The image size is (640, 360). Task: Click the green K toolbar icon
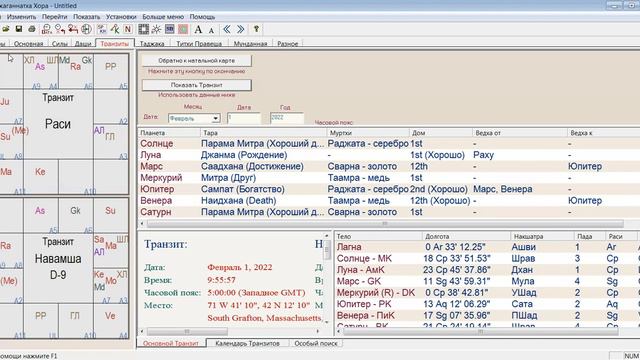115,29
